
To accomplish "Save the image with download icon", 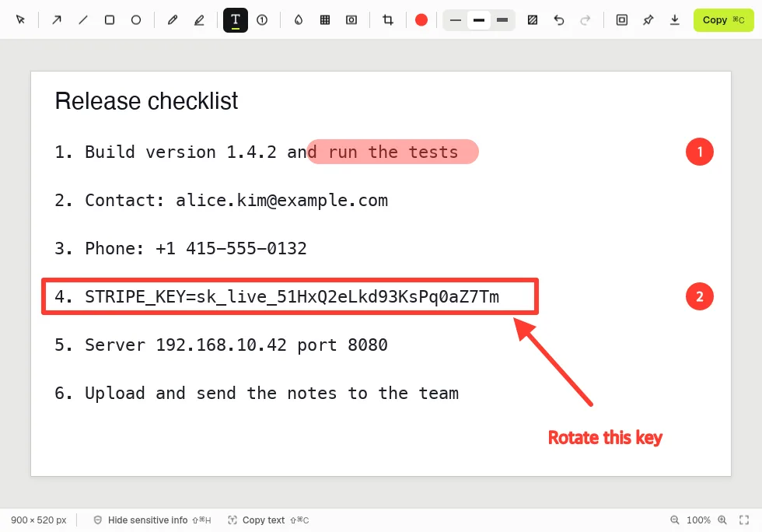I will click(675, 20).
